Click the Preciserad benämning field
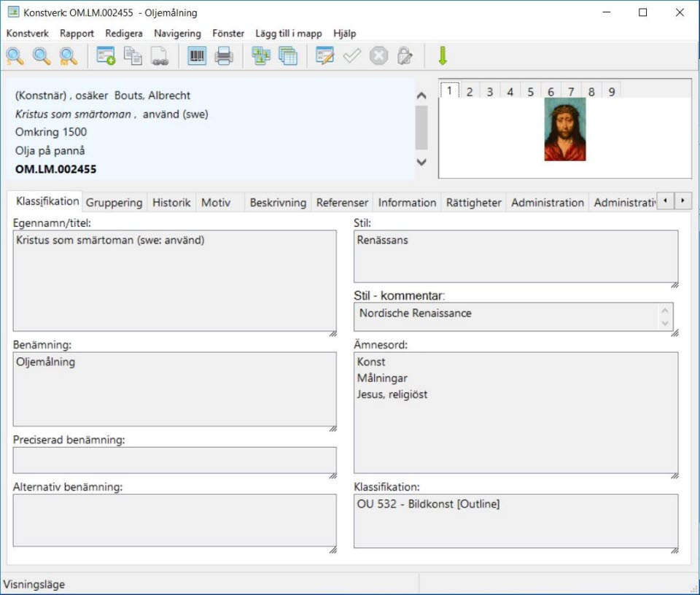The width and height of the screenshot is (700, 595). click(174, 461)
